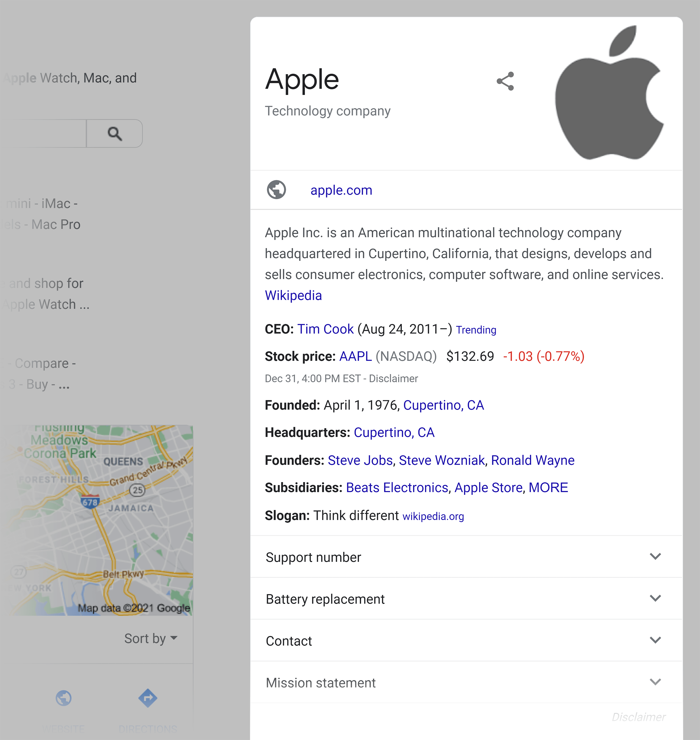The width and height of the screenshot is (700, 740).
Task: Click the share icon on Apple panel
Action: (x=506, y=81)
